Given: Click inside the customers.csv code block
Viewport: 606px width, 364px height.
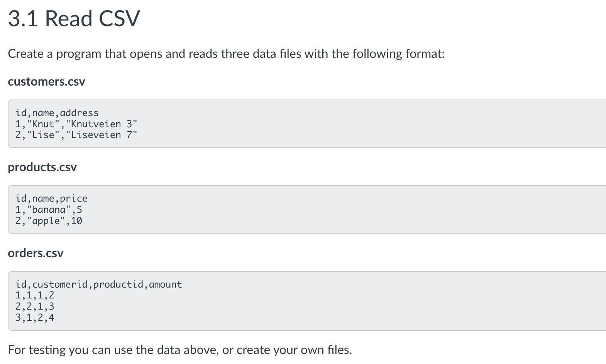Looking at the screenshot, I should click(307, 124).
